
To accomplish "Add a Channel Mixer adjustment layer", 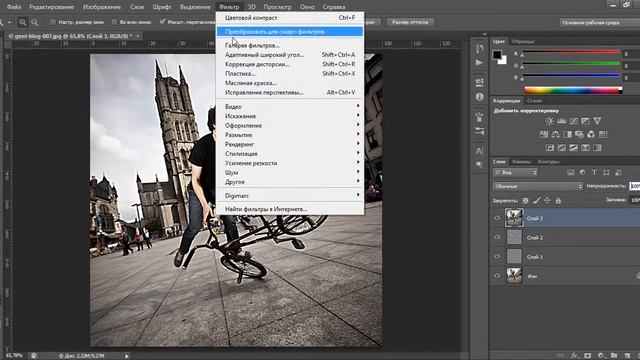I will pyautogui.click(x=591, y=134).
